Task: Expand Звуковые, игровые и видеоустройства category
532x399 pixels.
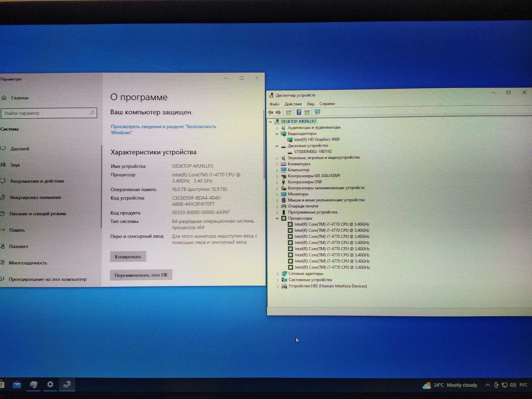Action: point(277,158)
